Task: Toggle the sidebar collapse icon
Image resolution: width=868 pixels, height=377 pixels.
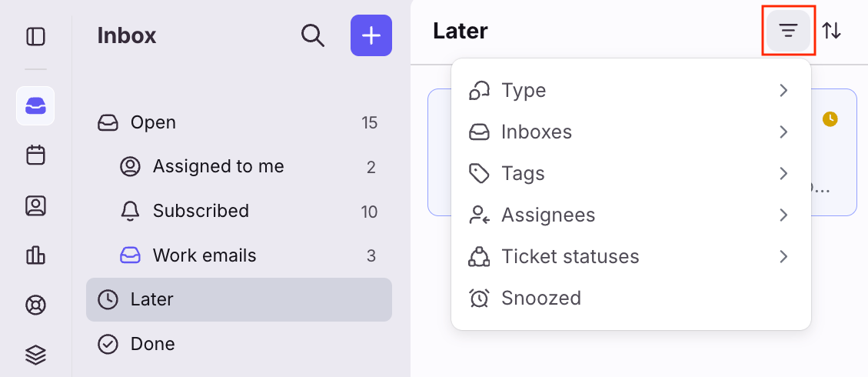Action: [x=35, y=36]
